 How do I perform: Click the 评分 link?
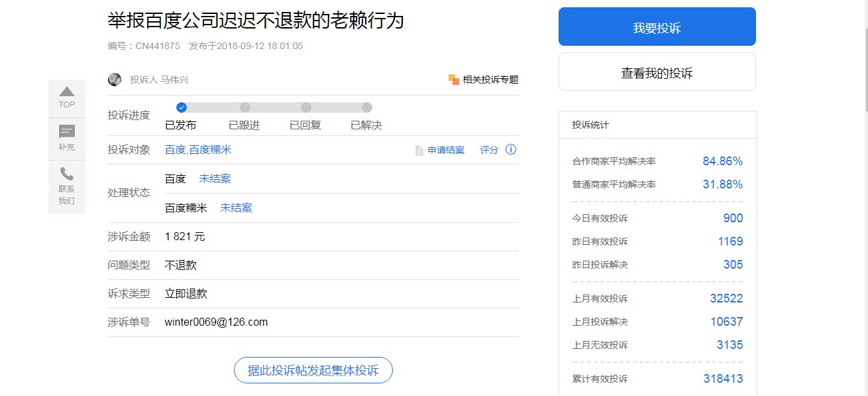[x=489, y=150]
